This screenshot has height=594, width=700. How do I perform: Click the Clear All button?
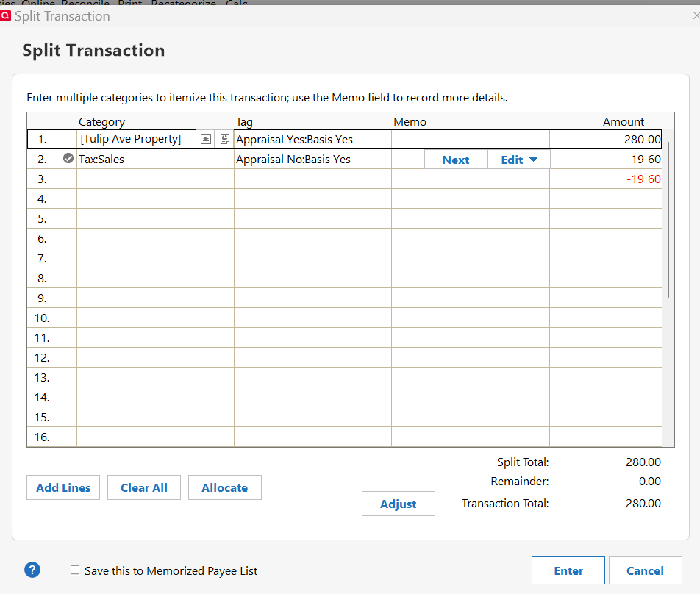144,487
